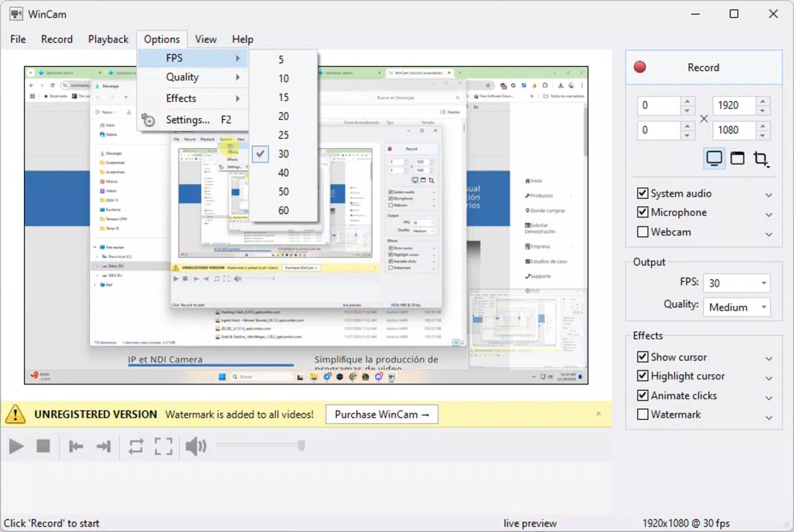Screen dimensions: 794x532
Task: Jump to the end of the recording
Action: (103, 446)
